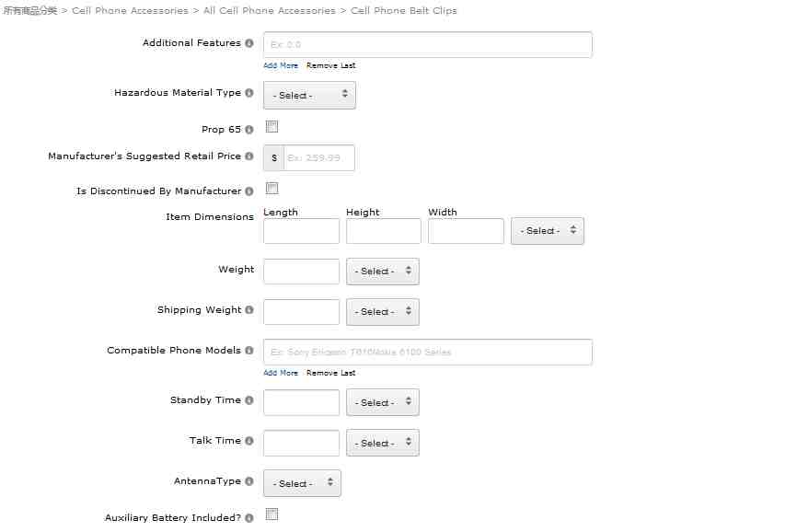Click the Compatible Phone Models text field
Screen dimensions: 797x532
[427, 353]
